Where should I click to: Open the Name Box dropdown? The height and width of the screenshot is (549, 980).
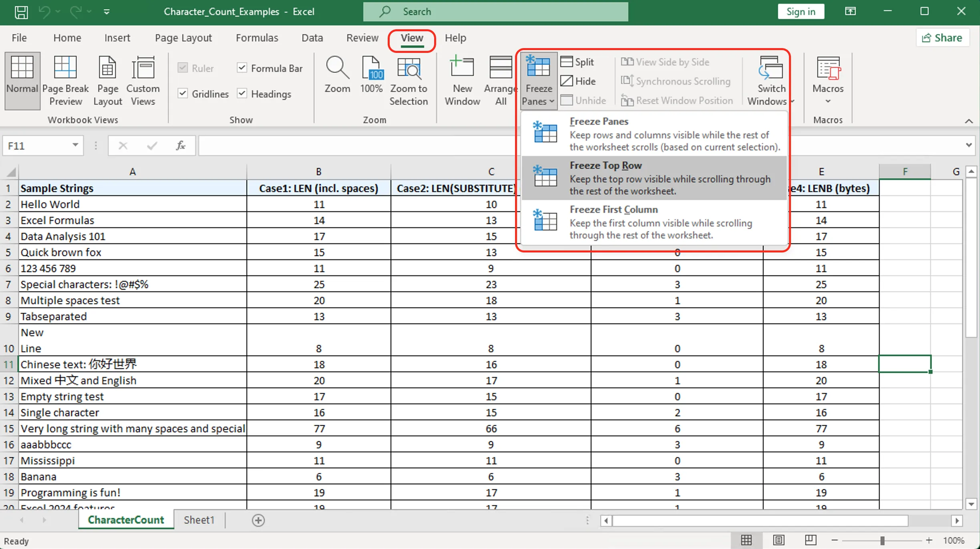[x=74, y=145]
